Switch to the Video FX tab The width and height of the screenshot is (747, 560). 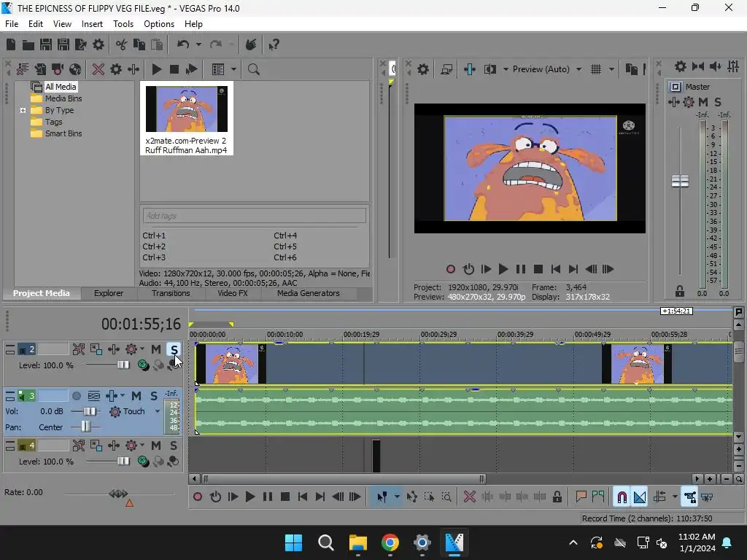pyautogui.click(x=233, y=293)
